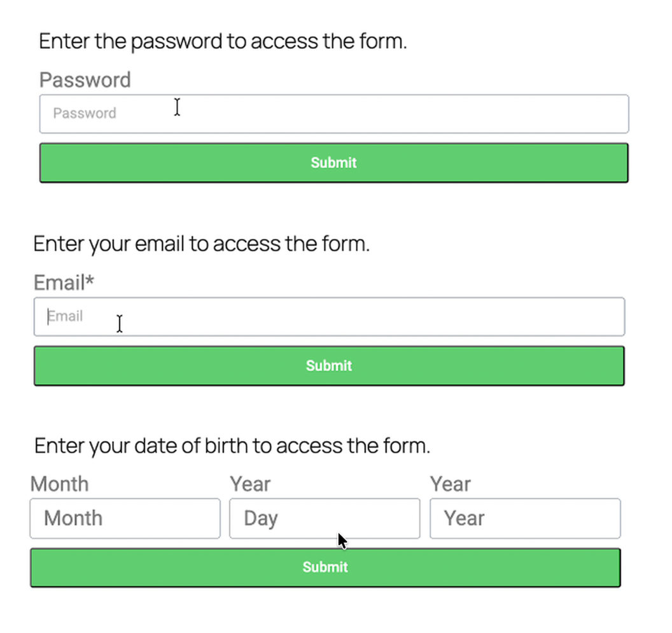This screenshot has width=672, height=633.
Task: Click the Year label above the Day box
Action: pyautogui.click(x=250, y=484)
